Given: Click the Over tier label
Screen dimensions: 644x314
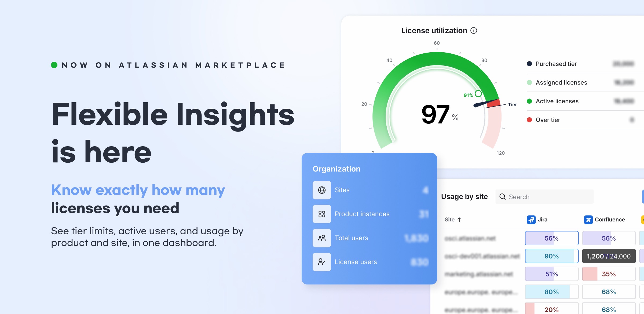Looking at the screenshot, I should point(548,120).
